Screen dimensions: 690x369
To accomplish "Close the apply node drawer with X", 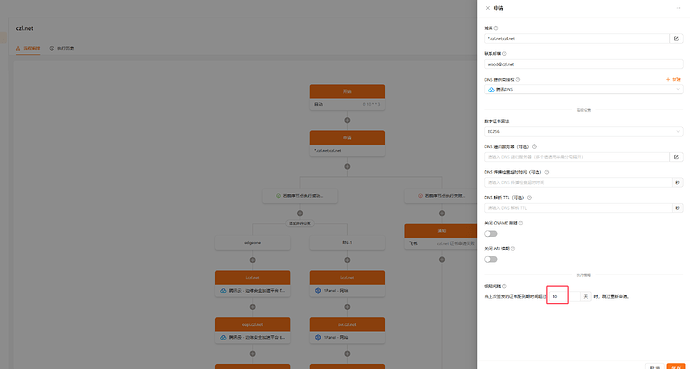I will click(x=488, y=8).
